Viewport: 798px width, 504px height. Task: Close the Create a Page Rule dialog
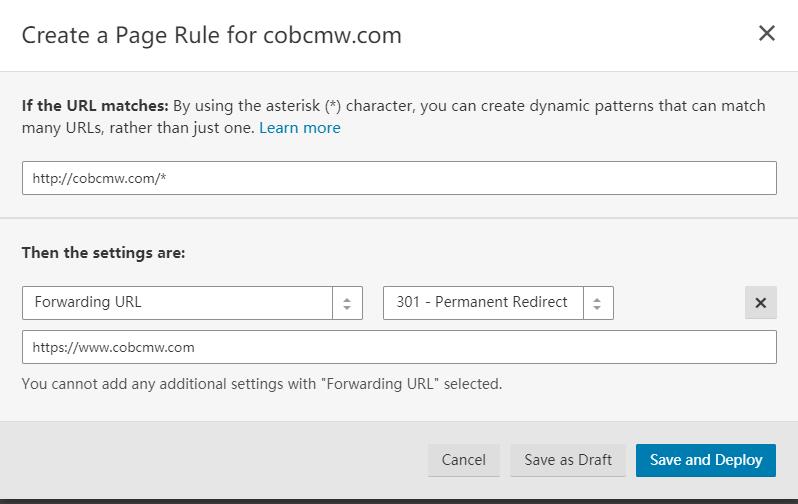point(766,34)
